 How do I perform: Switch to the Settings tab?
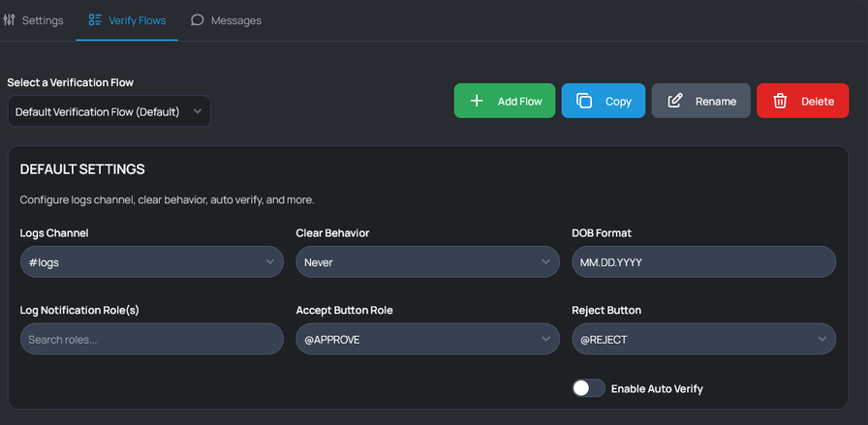tap(33, 20)
